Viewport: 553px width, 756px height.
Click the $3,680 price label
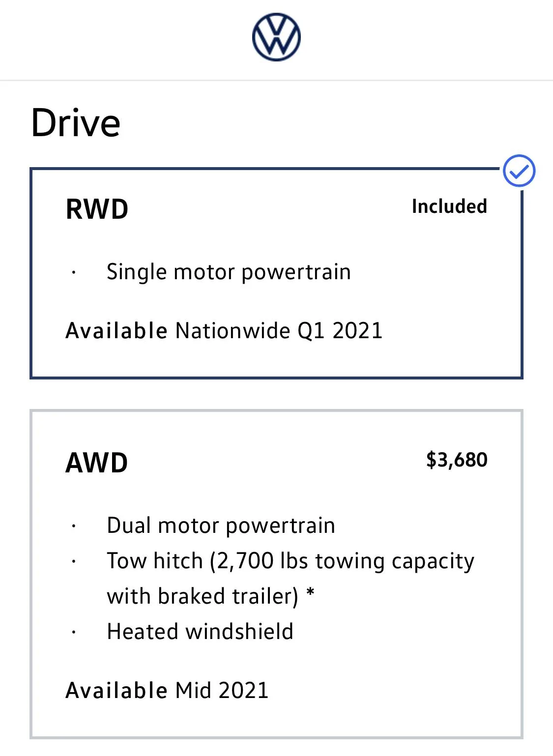click(x=457, y=460)
